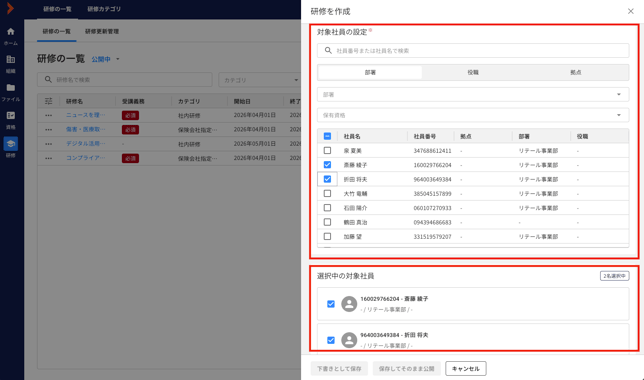
Task: Open the コンプライア… training link
Action: coord(85,158)
